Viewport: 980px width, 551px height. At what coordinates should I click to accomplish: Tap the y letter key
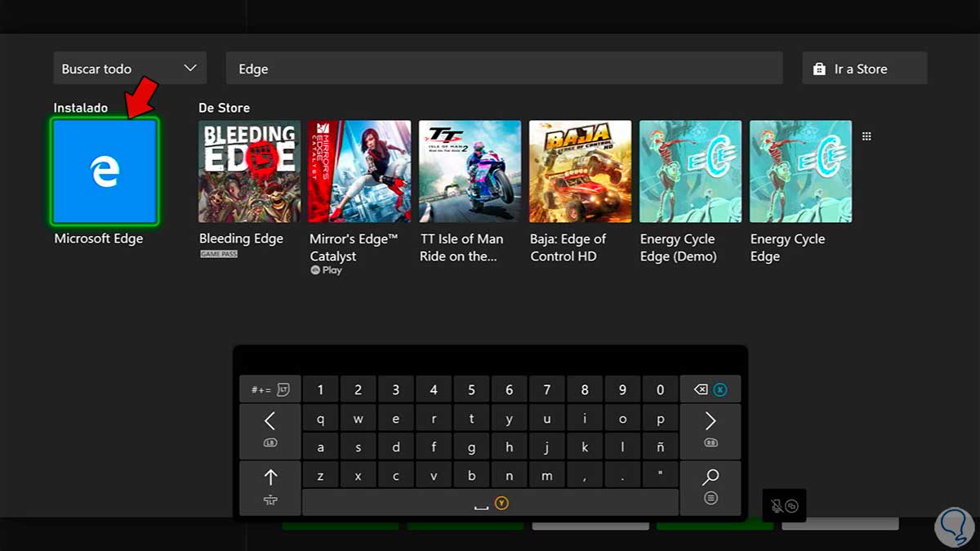tap(510, 419)
